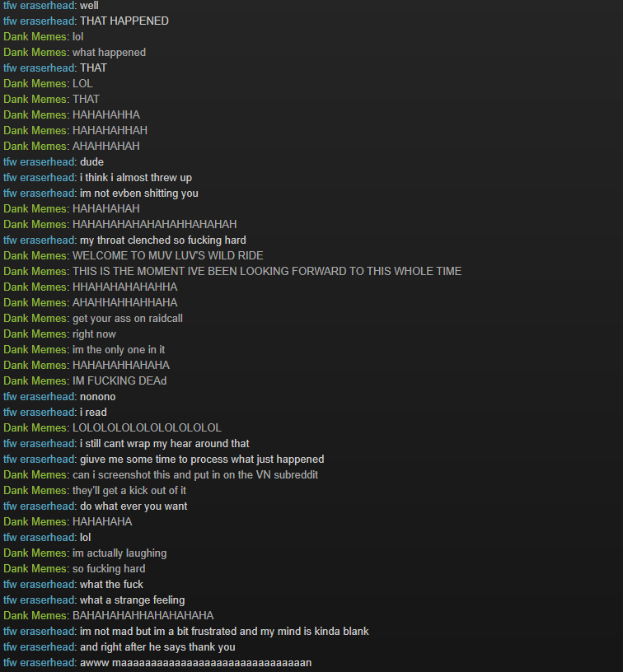Select Dank Memes' "what happened" message
The width and height of the screenshot is (623, 672).
coord(109,52)
